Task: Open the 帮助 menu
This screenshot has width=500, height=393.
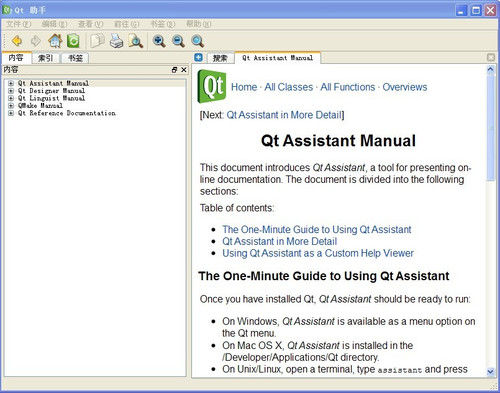Action: [199, 24]
